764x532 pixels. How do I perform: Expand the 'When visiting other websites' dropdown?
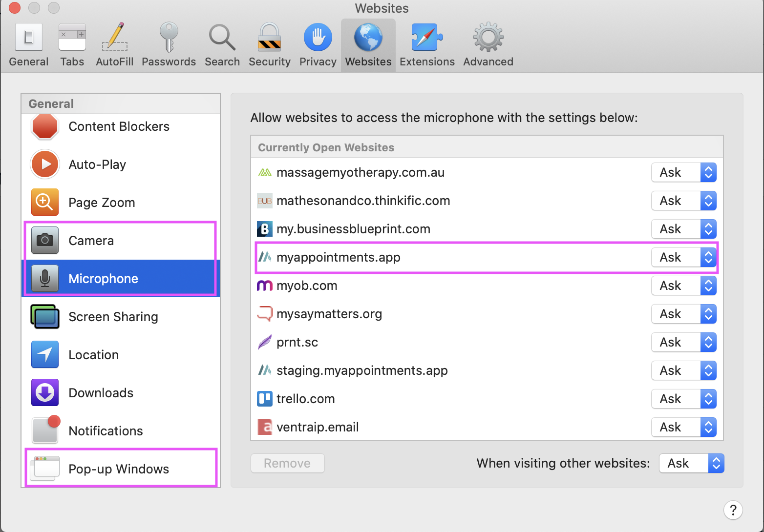point(691,463)
